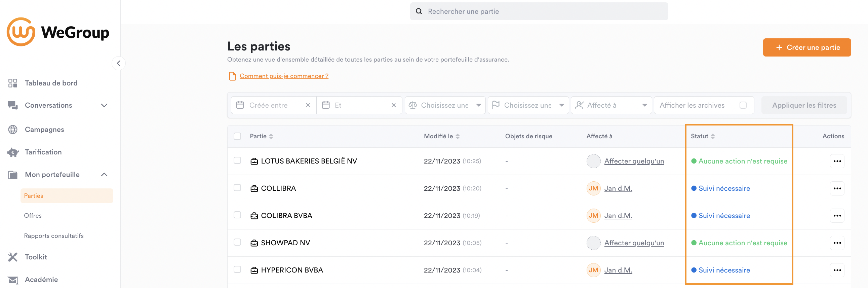
Task: Open Tarification in sidebar
Action: coord(43,152)
